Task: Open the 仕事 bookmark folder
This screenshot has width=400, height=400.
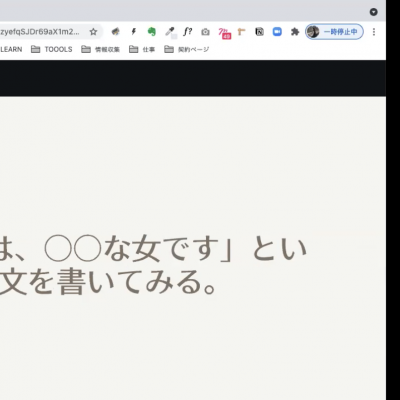Action: [142, 49]
